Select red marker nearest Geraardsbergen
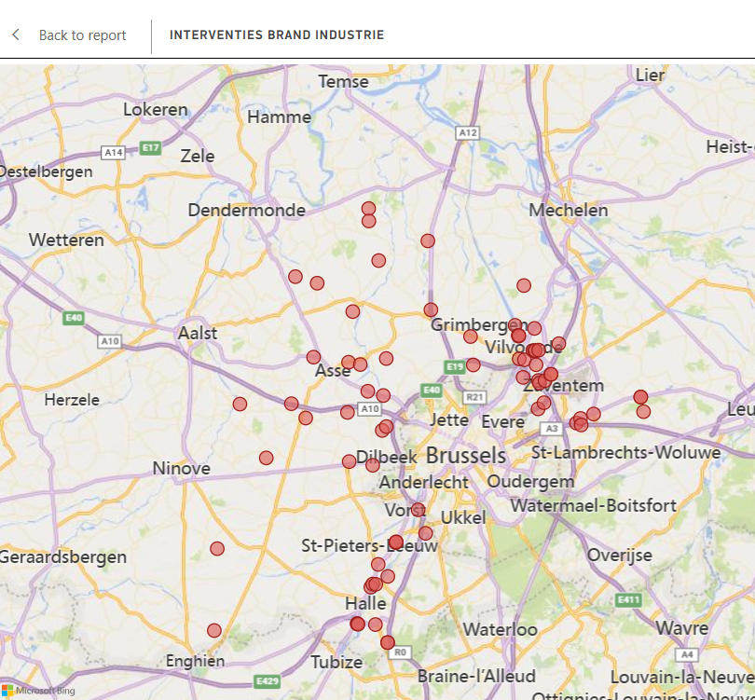The image size is (755, 700). point(217,549)
